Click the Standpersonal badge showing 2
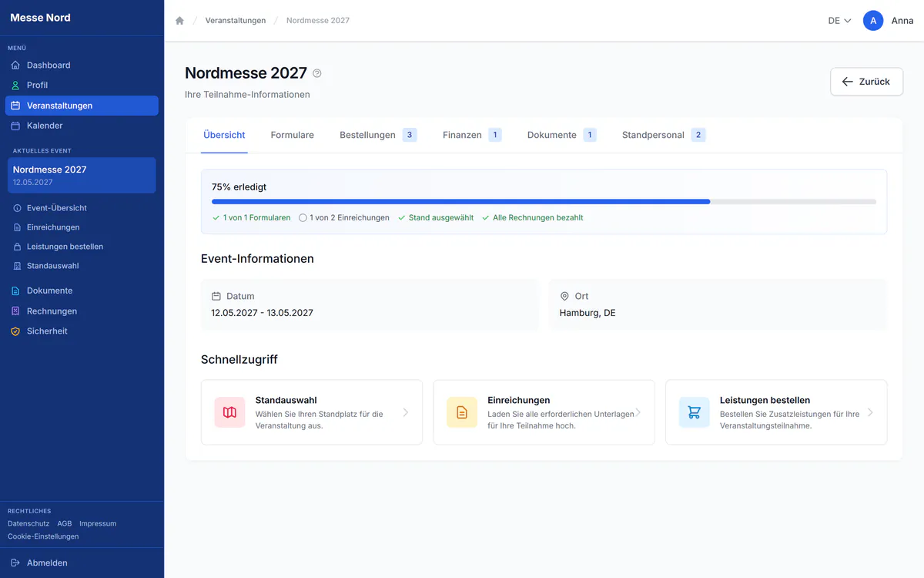The image size is (924, 578). pyautogui.click(x=698, y=135)
